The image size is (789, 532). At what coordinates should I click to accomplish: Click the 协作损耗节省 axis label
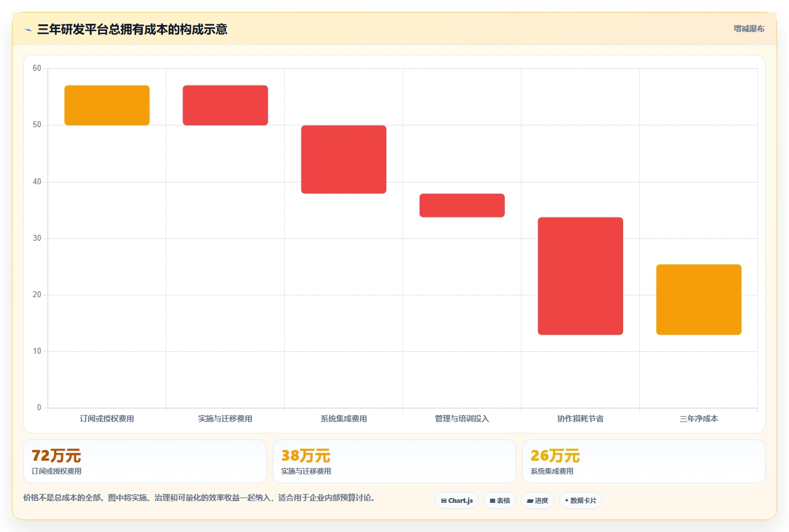tap(580, 418)
